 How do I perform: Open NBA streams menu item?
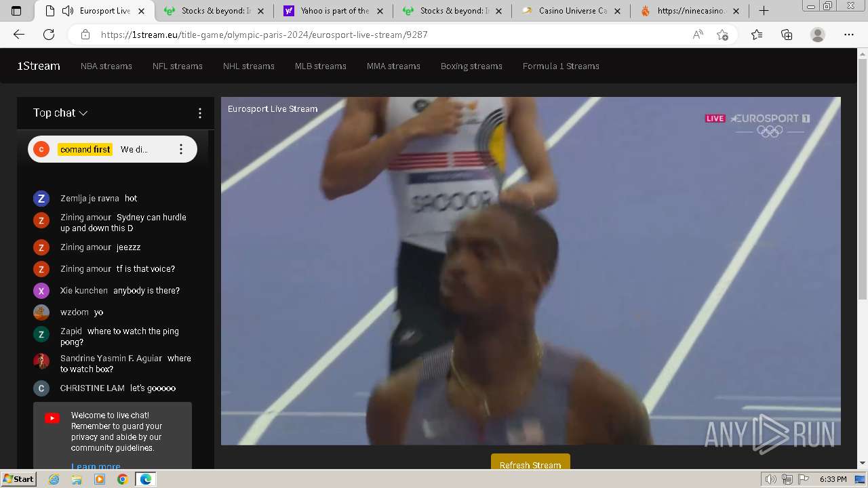pyautogui.click(x=106, y=66)
